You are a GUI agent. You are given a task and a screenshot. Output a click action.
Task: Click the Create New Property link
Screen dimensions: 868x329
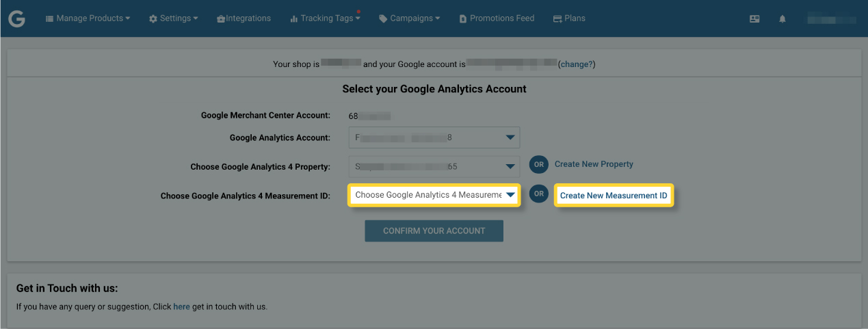click(594, 164)
